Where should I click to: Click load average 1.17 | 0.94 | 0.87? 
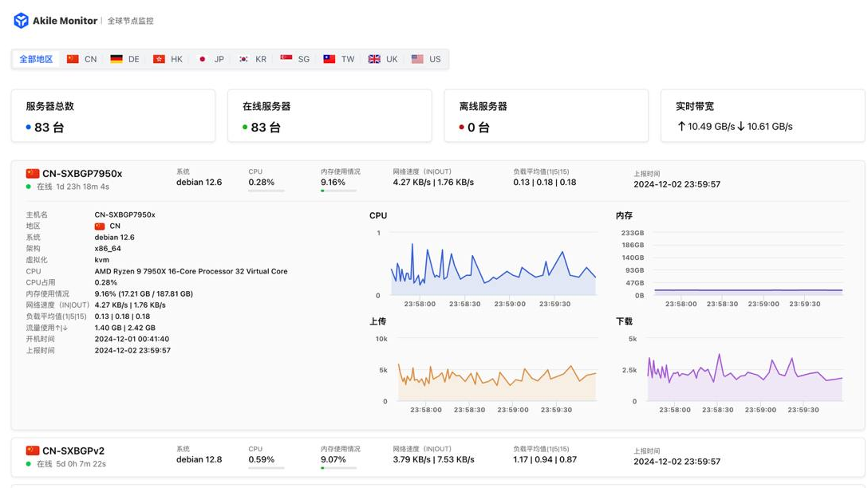pos(545,459)
